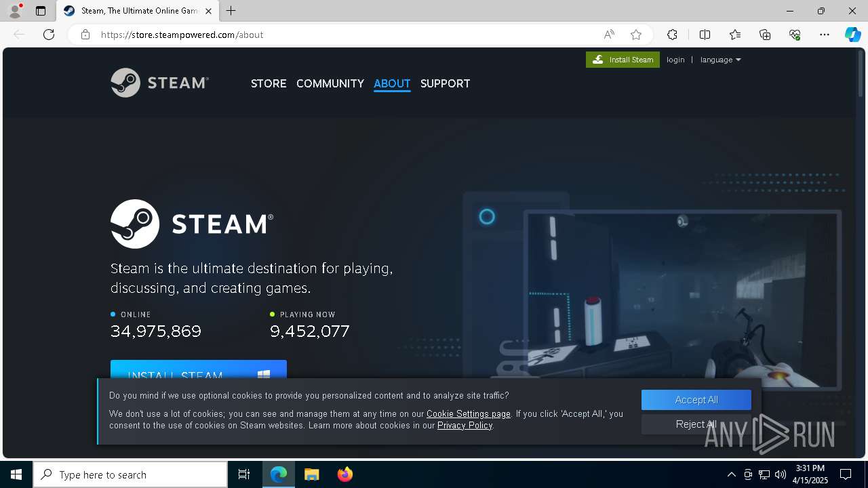Open a new browser tab
The image size is (868, 488).
[x=231, y=11]
